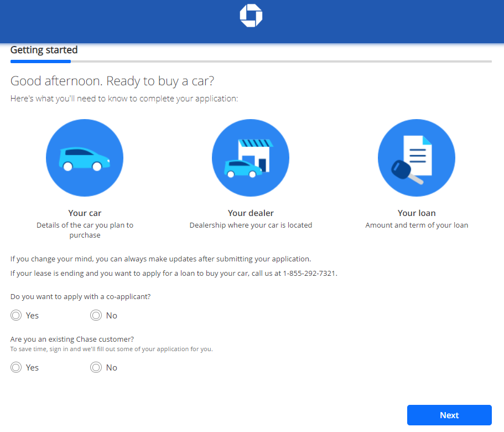This screenshot has width=504, height=432.
Task: Click 'Are you an existing Chase customer?' question
Action: pyautogui.click(x=72, y=339)
